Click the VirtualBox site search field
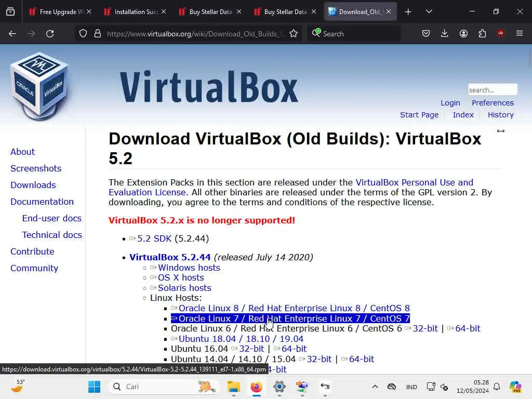The height and width of the screenshot is (399, 532). 493,90
